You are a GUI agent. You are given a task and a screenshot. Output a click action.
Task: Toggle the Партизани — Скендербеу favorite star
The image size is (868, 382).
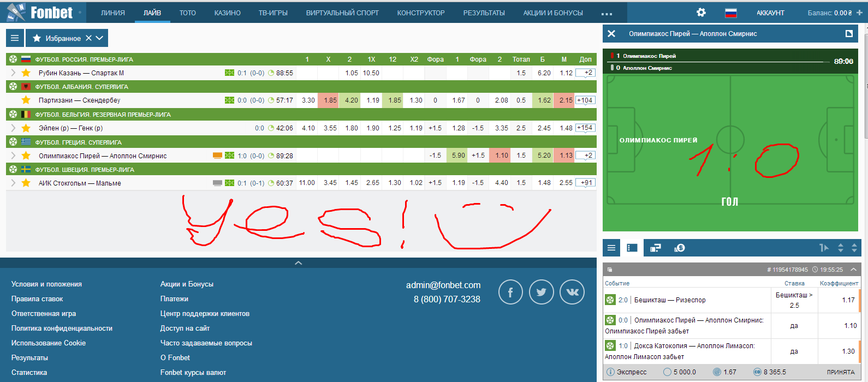coord(26,100)
